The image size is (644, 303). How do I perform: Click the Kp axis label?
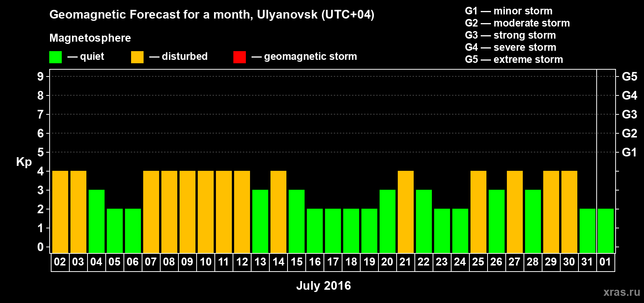(24, 162)
